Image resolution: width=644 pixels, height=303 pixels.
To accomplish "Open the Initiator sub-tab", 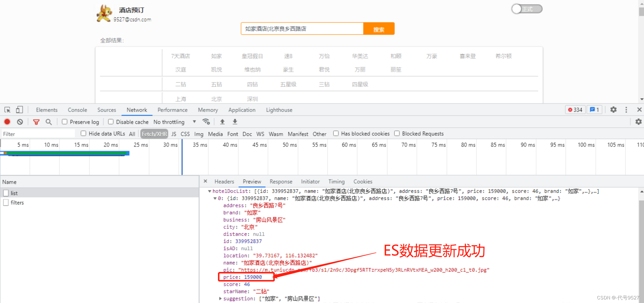I will click(x=310, y=182).
